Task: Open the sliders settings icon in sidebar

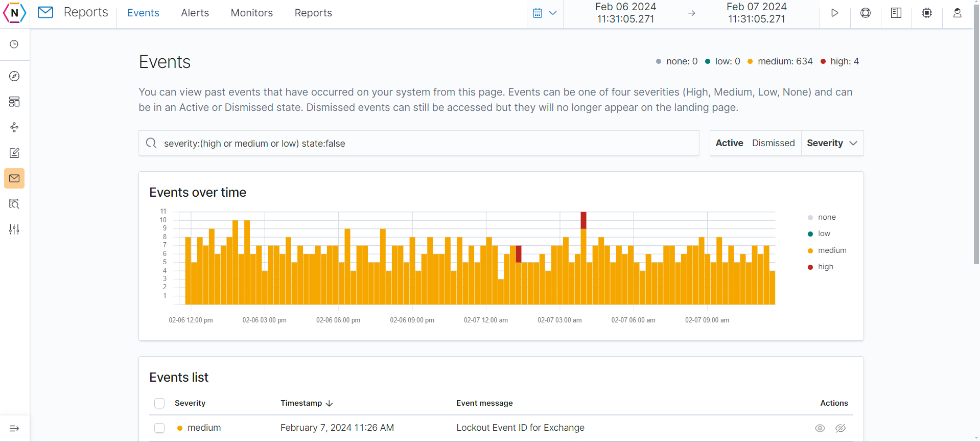Action: coord(14,229)
